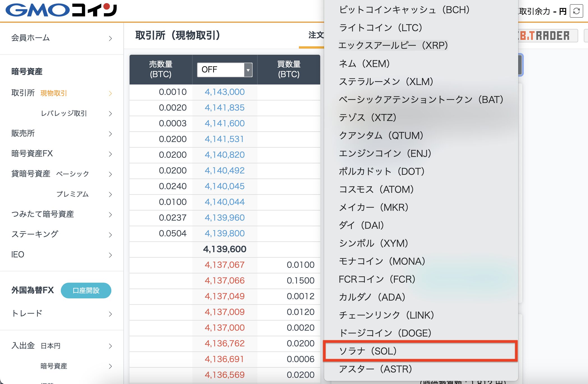Pick ステラルーメン (XLM) from the list

pos(421,82)
